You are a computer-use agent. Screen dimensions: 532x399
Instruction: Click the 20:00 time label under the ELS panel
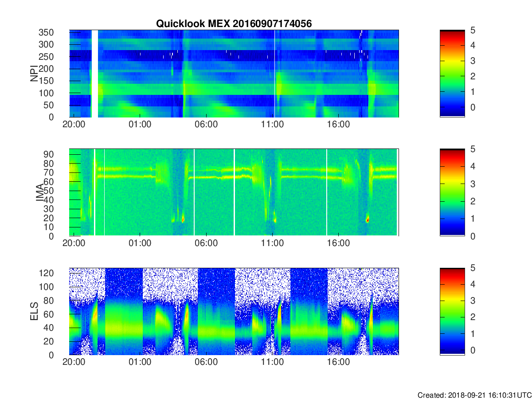74,363
